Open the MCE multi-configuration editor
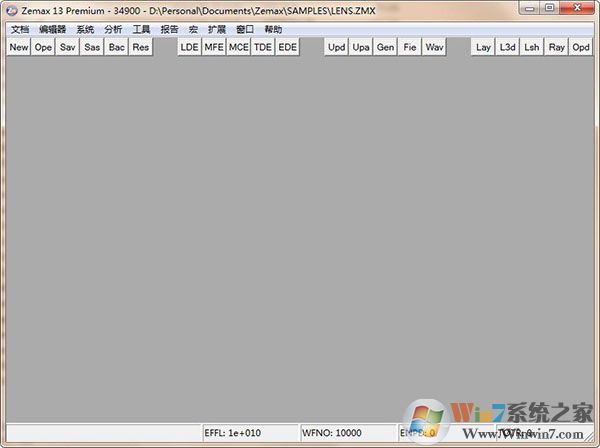The height and width of the screenshot is (448, 600). 238,47
